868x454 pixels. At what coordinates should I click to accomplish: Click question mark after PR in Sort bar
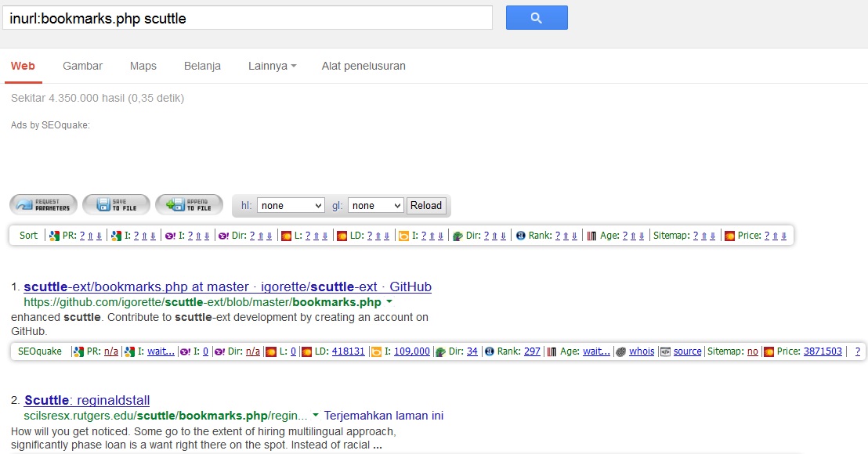82,236
